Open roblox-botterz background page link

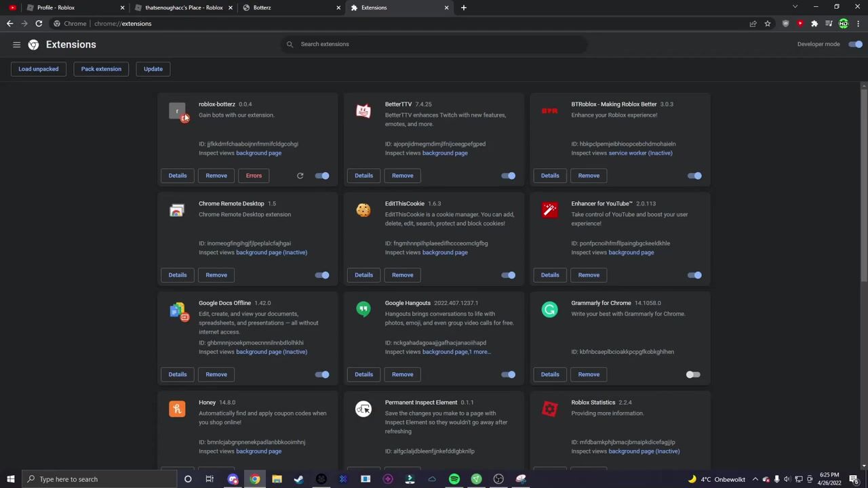pos(258,153)
